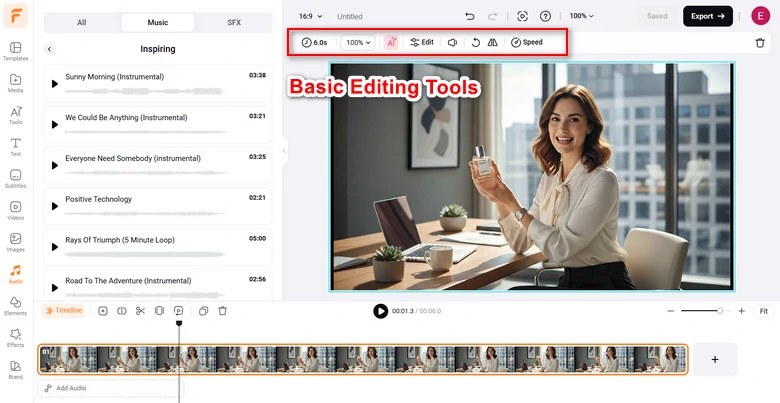Click the timeline zoom slider handle
Screen dimensions: 780x403
point(720,311)
